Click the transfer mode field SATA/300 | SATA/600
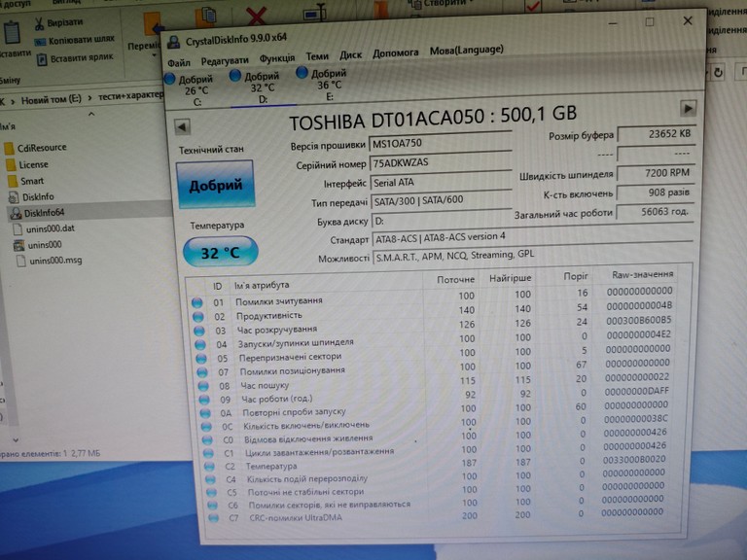747x560 pixels. click(x=442, y=200)
